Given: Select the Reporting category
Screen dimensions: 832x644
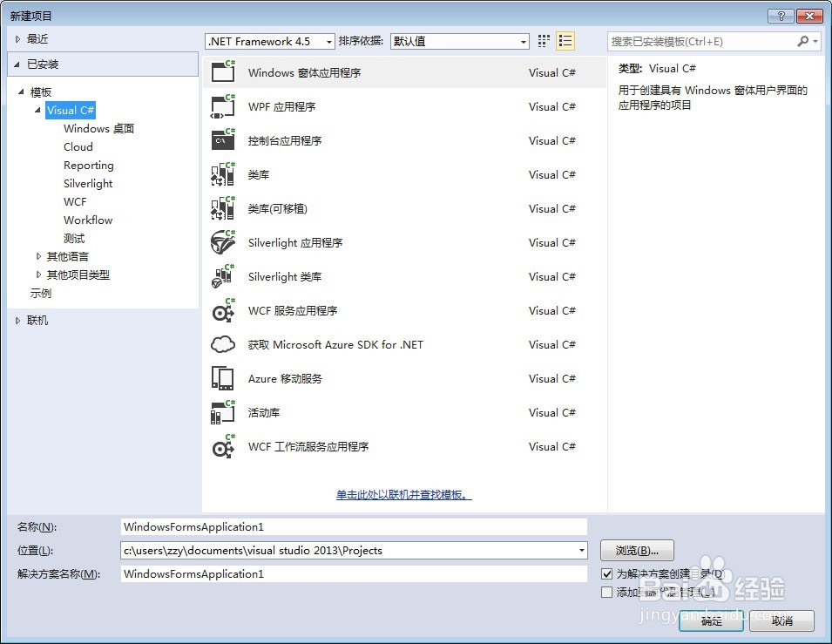Looking at the screenshot, I should [x=89, y=165].
